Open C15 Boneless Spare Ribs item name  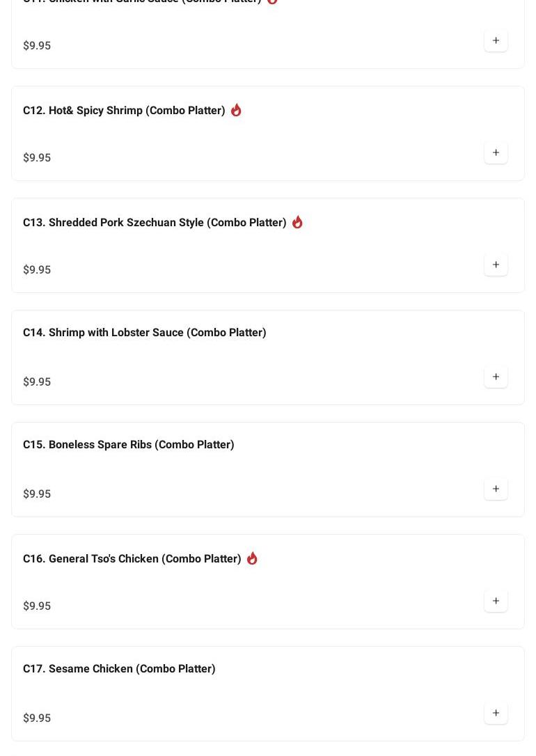tap(128, 445)
